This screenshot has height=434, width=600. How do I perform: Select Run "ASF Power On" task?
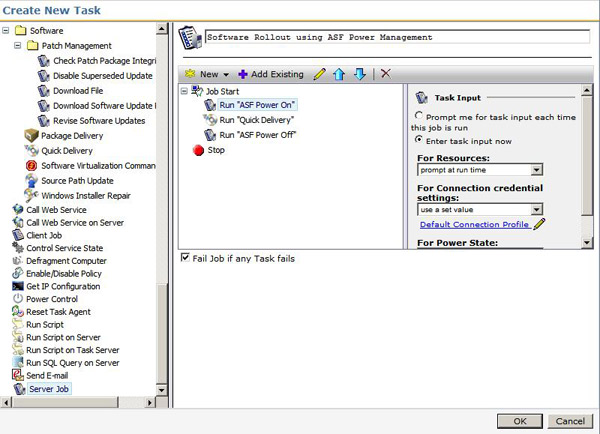click(x=257, y=105)
